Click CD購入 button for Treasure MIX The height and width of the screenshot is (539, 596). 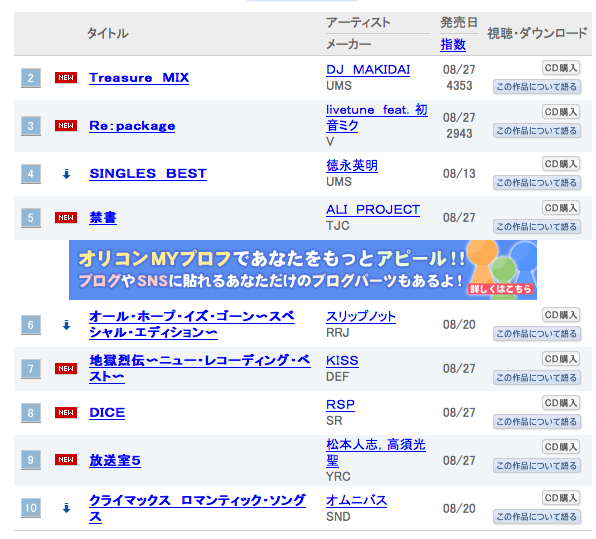click(x=561, y=68)
